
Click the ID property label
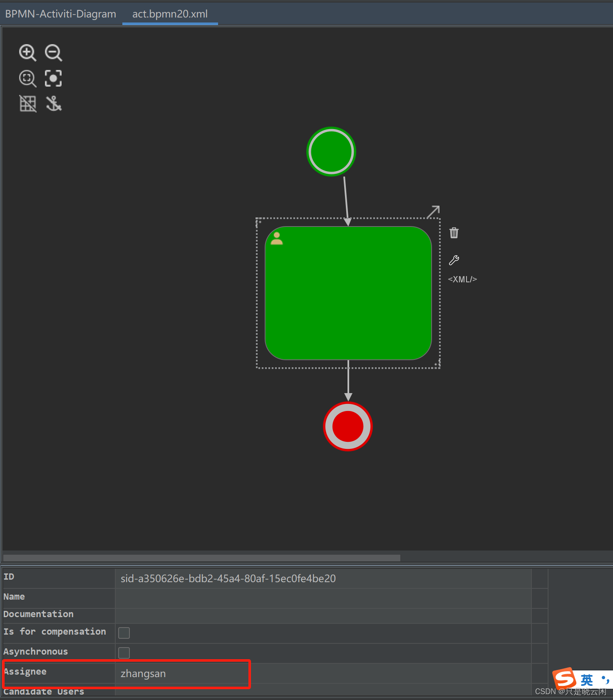coord(9,577)
